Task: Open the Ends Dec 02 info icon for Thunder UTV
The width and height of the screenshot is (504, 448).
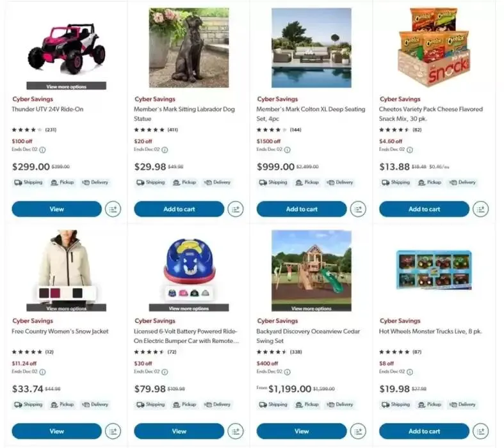Action: [42, 150]
